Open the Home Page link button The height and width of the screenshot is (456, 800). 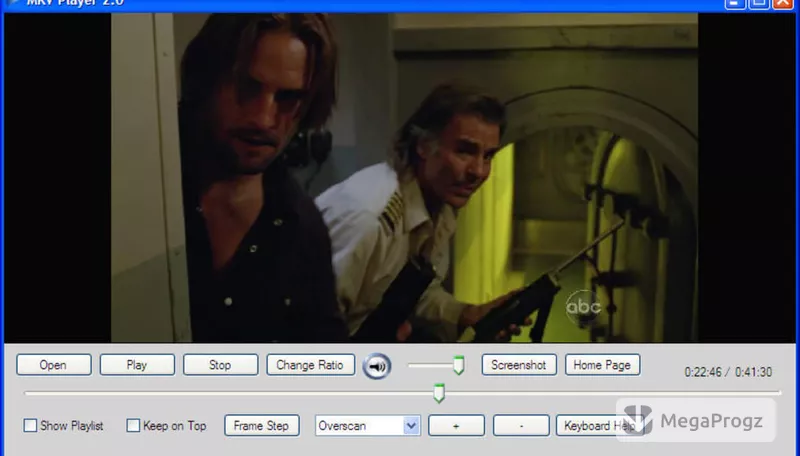pyautogui.click(x=603, y=365)
